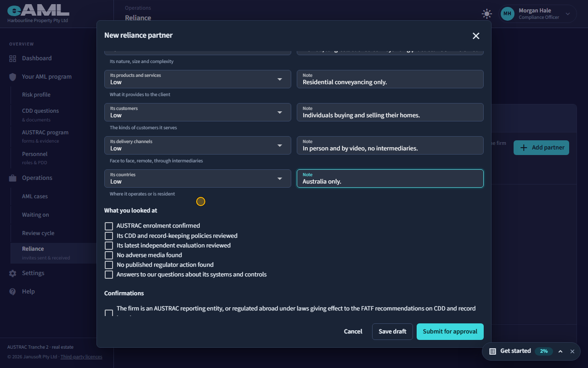
Task: Click Cancel in the dialog
Action: [x=353, y=332]
